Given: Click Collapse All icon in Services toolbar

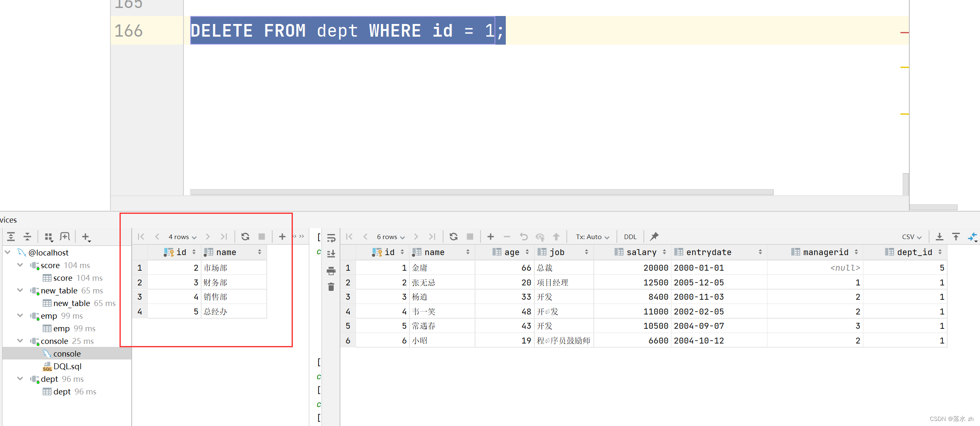Looking at the screenshot, I should [27, 237].
